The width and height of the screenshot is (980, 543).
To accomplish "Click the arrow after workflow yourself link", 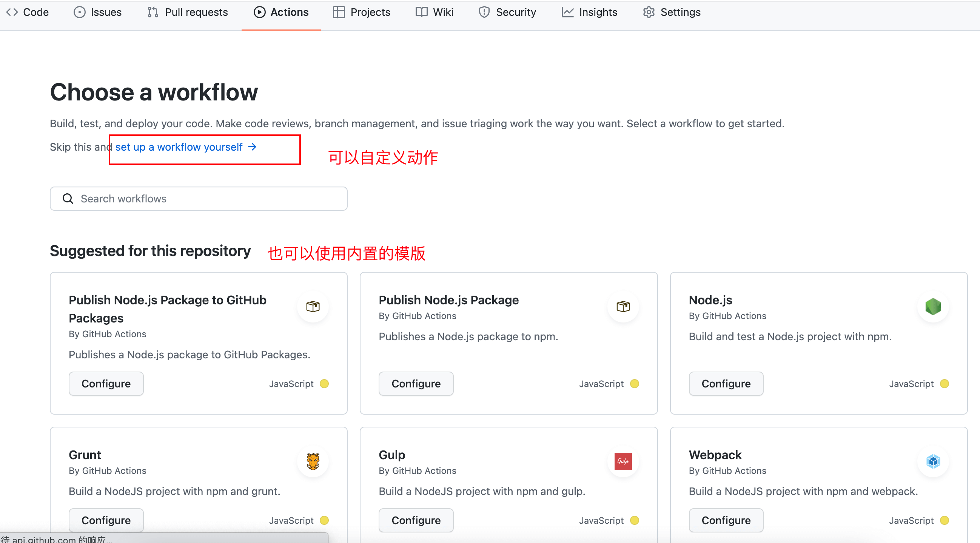I will tap(252, 147).
